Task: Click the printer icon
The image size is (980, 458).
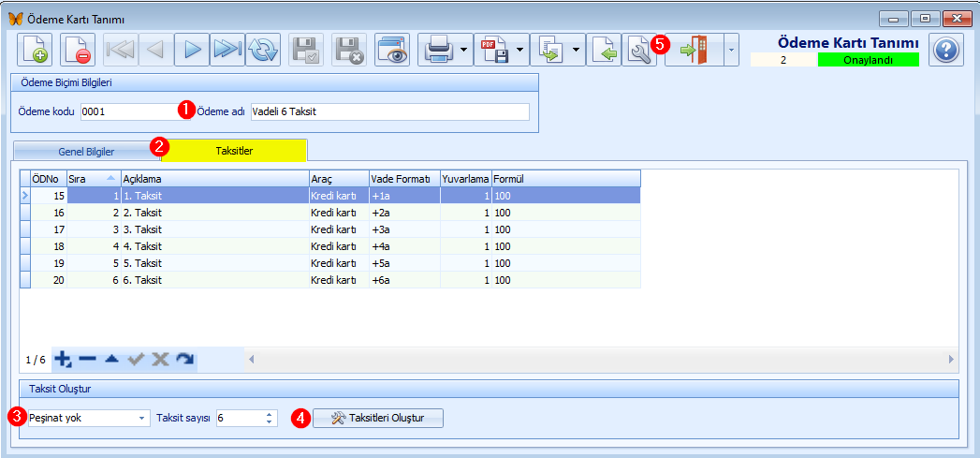Action: [x=438, y=50]
